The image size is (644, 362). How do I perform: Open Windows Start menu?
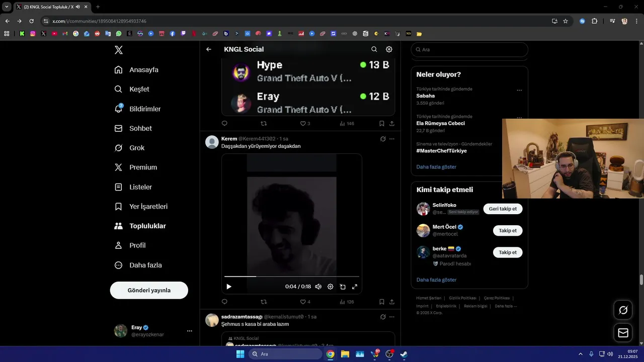(240, 354)
